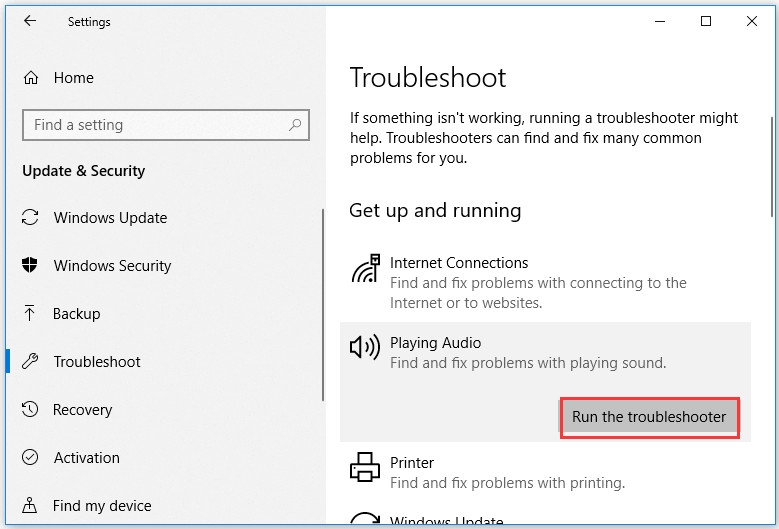The image size is (779, 529).
Task: Maximize the Settings window
Action: [x=706, y=21]
